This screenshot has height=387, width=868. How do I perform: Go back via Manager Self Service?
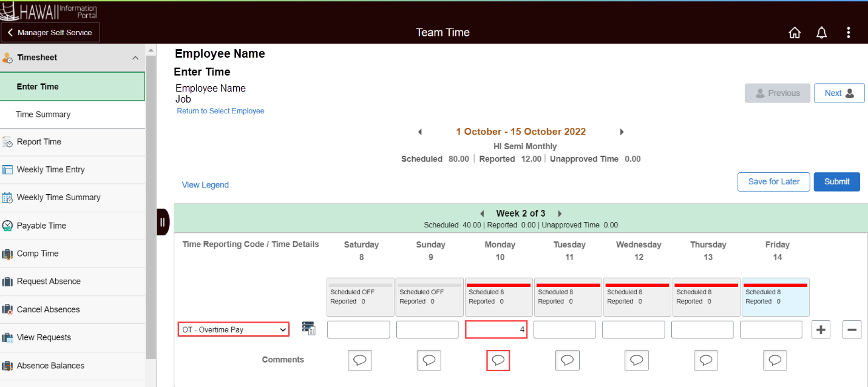click(x=50, y=33)
